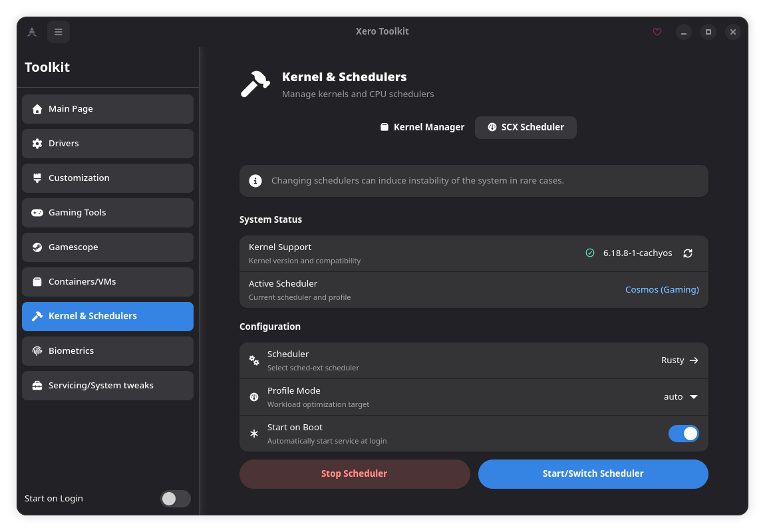Switch to the Kernel Manager tab

(x=422, y=128)
